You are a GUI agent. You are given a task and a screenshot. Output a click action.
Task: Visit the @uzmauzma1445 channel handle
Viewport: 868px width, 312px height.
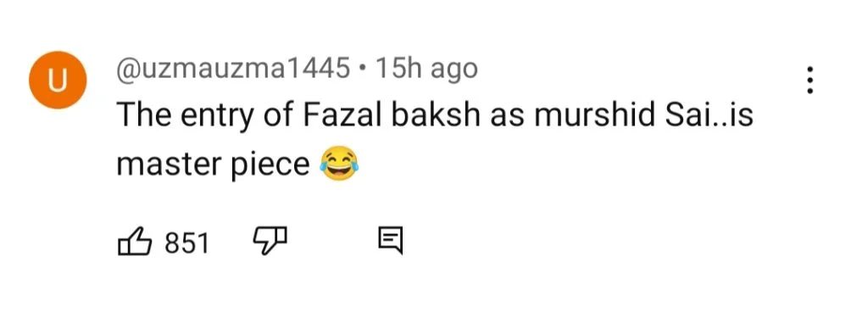(233, 70)
